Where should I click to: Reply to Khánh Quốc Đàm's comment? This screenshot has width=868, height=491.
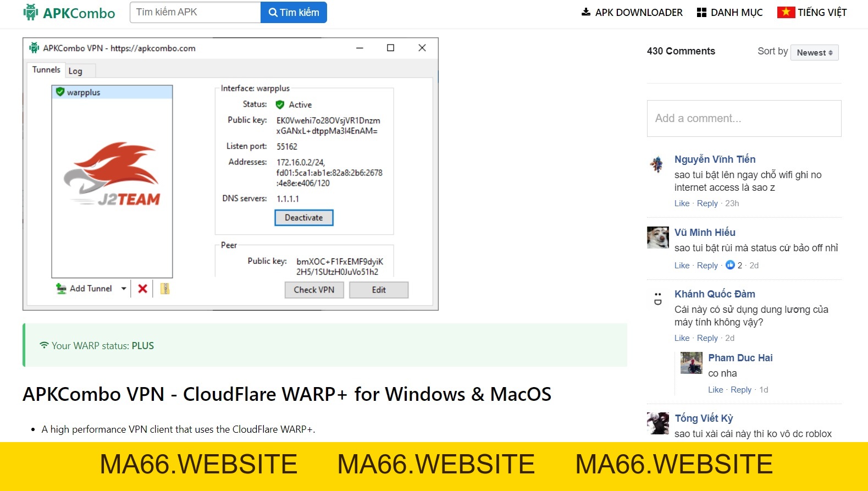[x=707, y=338]
